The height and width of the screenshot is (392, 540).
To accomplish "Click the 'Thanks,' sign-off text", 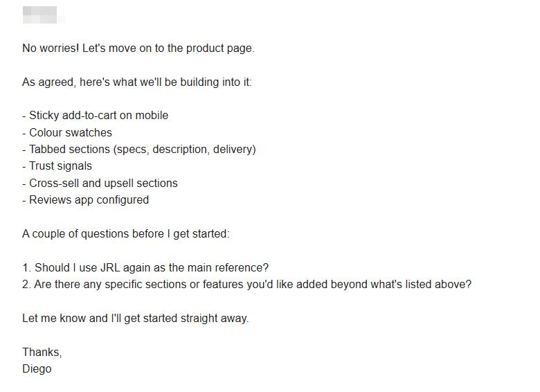I will (42, 352).
